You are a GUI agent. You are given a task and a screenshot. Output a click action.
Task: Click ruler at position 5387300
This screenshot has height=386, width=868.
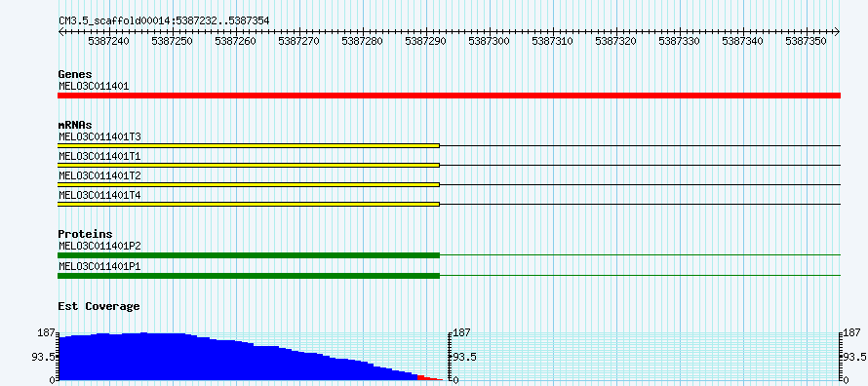(x=490, y=41)
